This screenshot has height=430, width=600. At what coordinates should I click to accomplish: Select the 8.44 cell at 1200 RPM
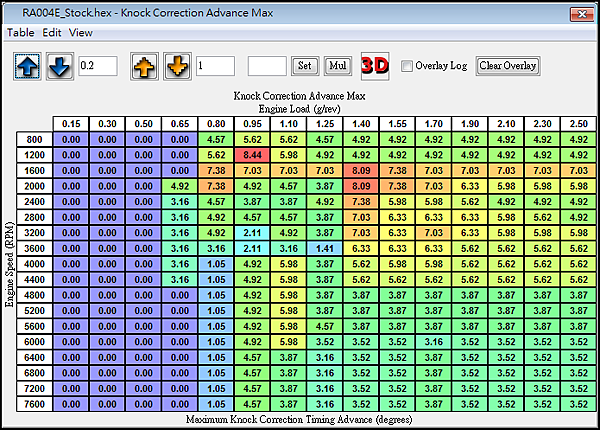253,155
